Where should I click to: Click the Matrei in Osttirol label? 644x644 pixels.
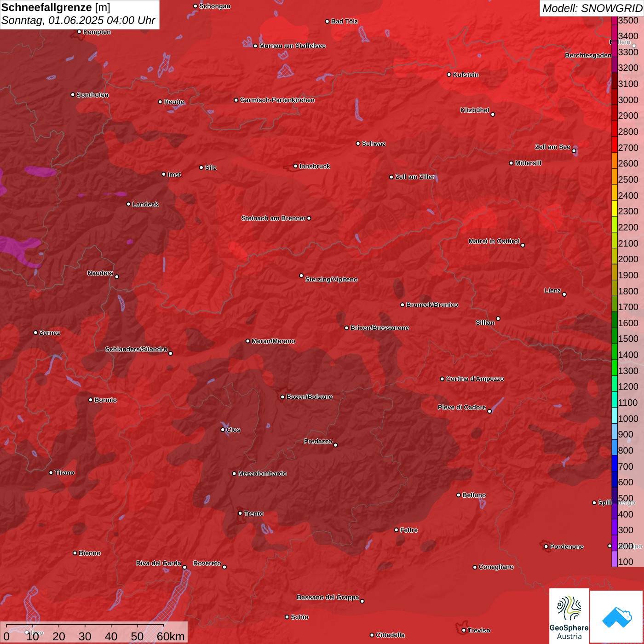coord(494,241)
